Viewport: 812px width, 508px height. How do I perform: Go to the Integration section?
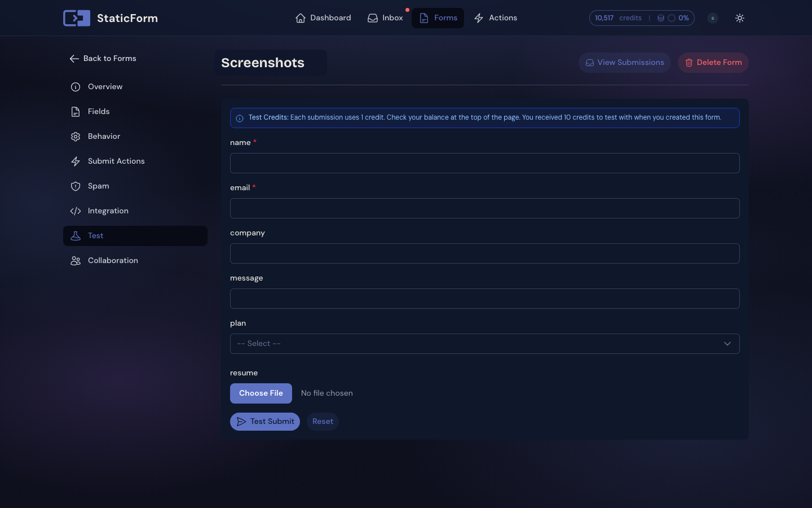[135, 211]
